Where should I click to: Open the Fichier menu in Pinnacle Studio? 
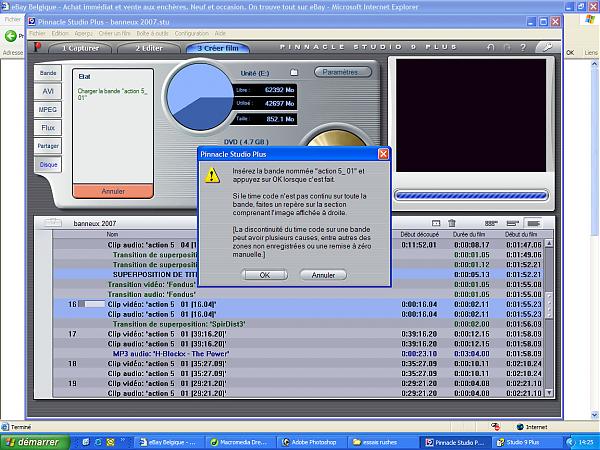38,34
